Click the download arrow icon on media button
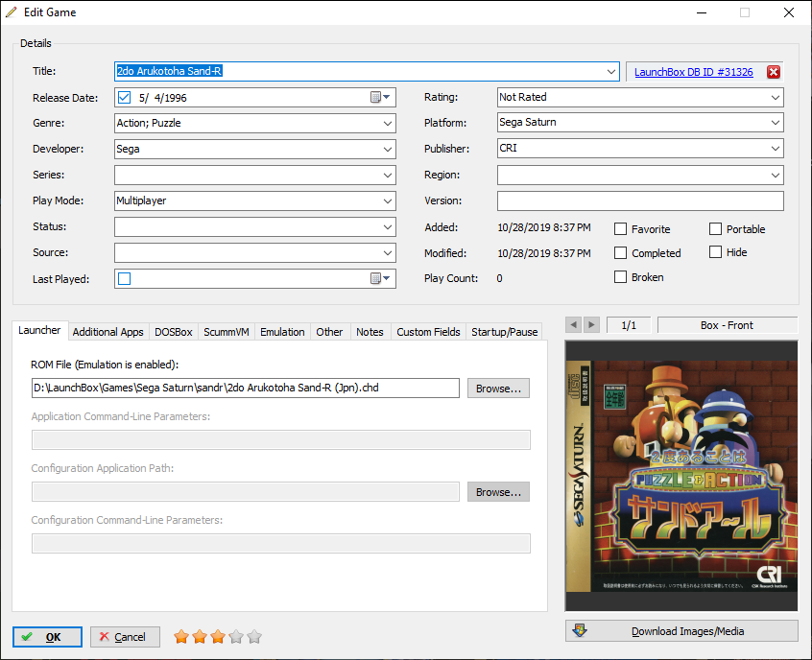 [580, 631]
